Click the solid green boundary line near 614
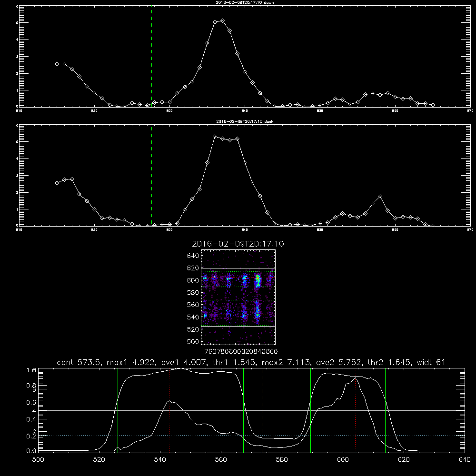Image resolution: width=476 pixels, height=476 pixels. point(385,410)
